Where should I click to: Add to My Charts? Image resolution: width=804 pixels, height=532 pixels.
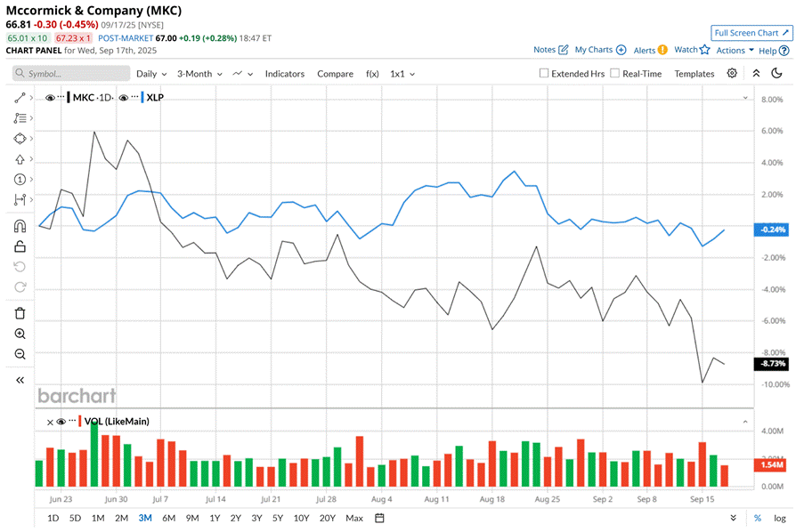[x=600, y=50]
